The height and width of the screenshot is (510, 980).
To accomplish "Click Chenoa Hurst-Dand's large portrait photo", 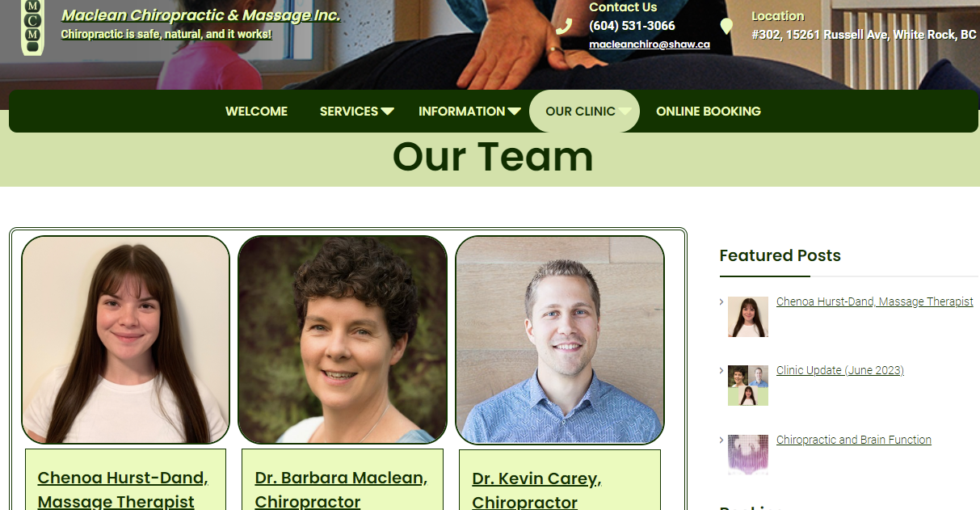I will (126, 340).
